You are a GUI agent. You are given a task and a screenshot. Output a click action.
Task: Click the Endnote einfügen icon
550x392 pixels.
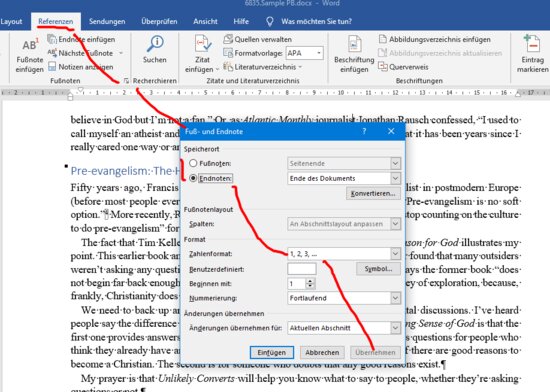click(x=52, y=39)
